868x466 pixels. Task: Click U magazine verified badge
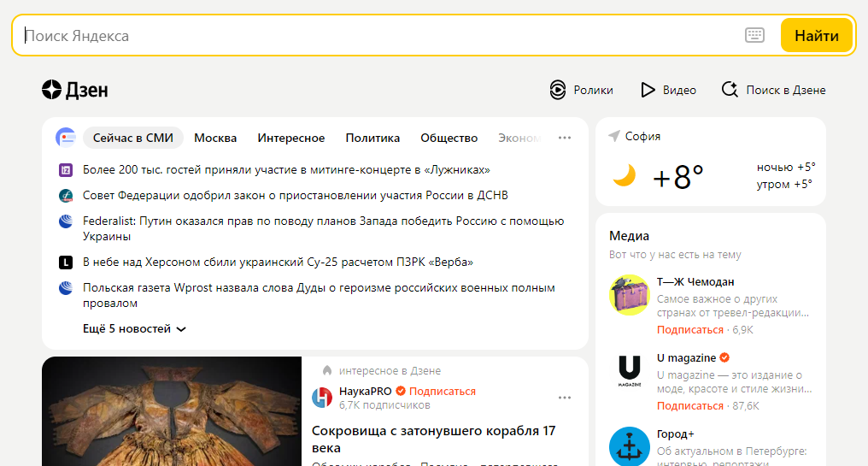click(x=724, y=357)
